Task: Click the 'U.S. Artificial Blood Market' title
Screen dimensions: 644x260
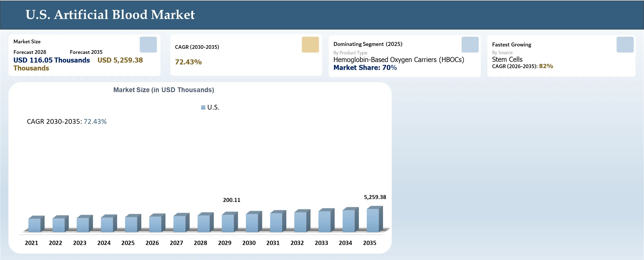Action: tap(110, 15)
